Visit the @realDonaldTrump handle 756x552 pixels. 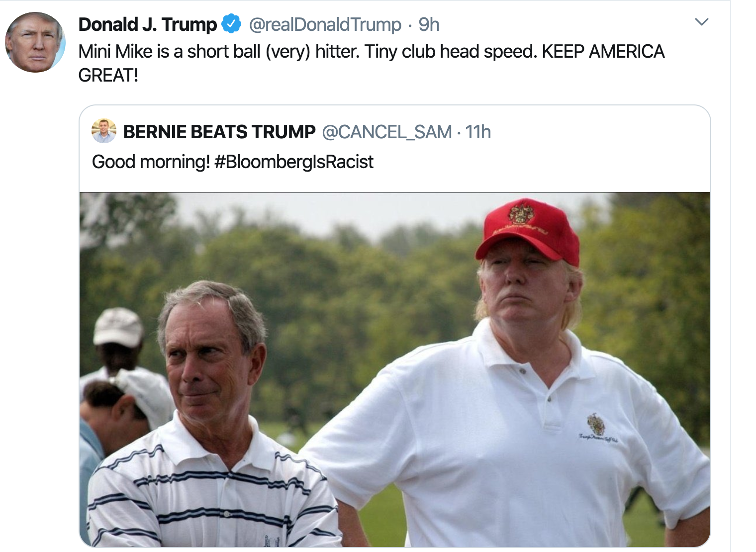325,24
